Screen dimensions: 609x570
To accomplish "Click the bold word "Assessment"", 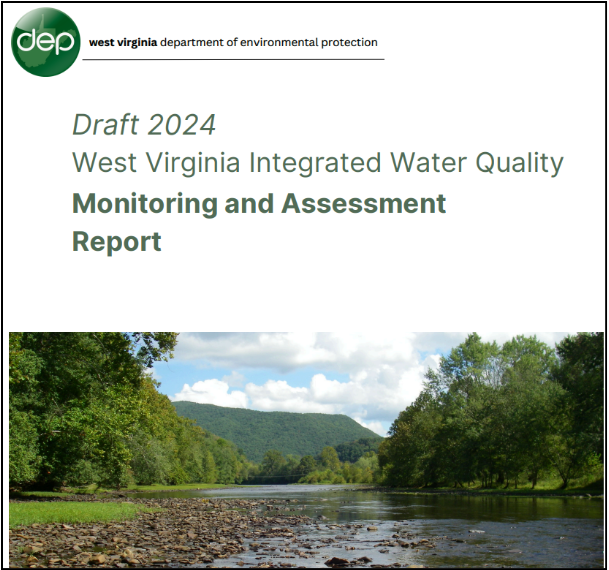I will (x=364, y=203).
